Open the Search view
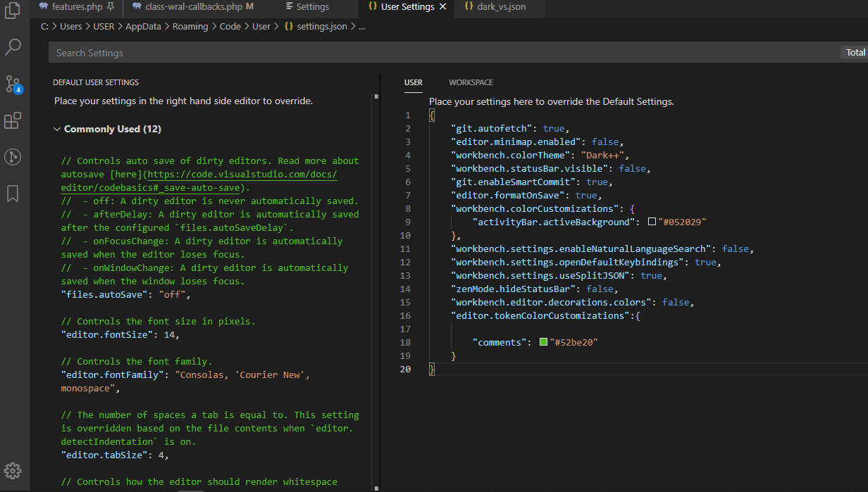Image resolution: width=868 pixels, height=492 pixels. 12,47
